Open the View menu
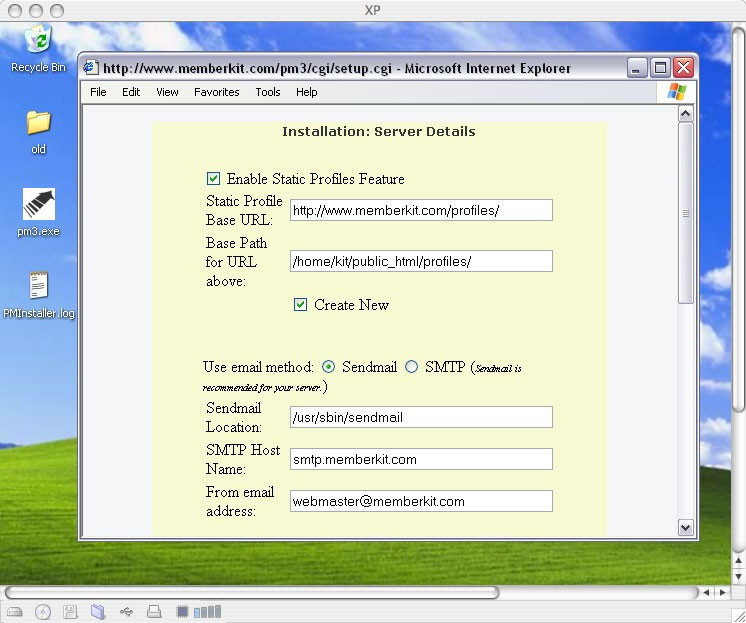The width and height of the screenshot is (746, 623). (x=167, y=92)
